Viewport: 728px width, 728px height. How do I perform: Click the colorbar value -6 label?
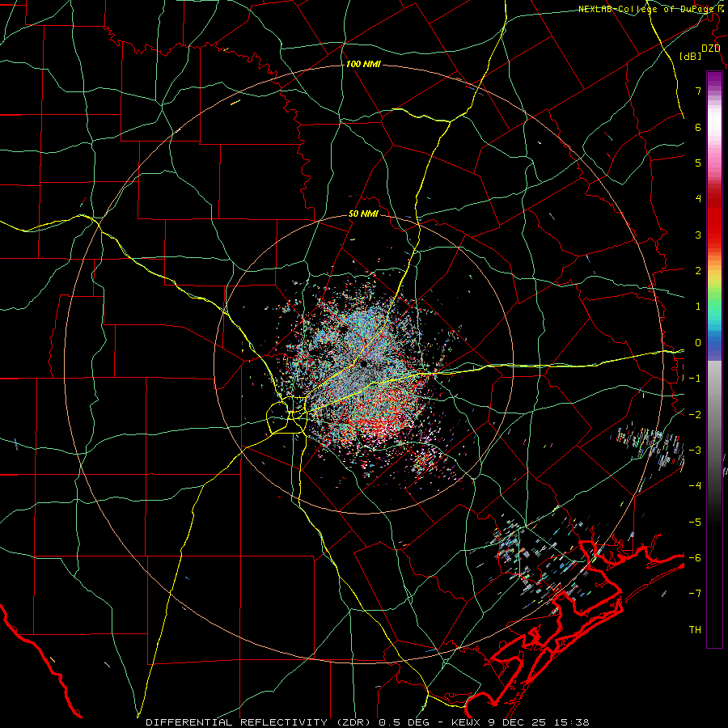click(x=695, y=558)
